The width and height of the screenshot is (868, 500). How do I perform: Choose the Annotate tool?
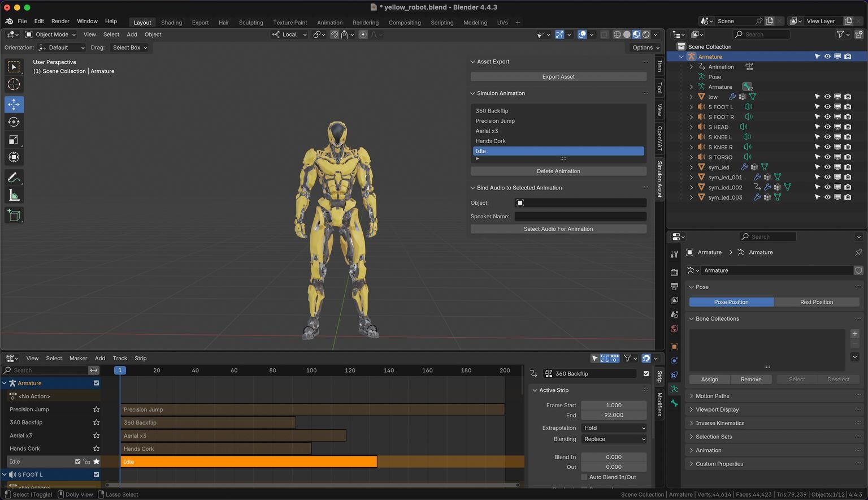tap(14, 178)
